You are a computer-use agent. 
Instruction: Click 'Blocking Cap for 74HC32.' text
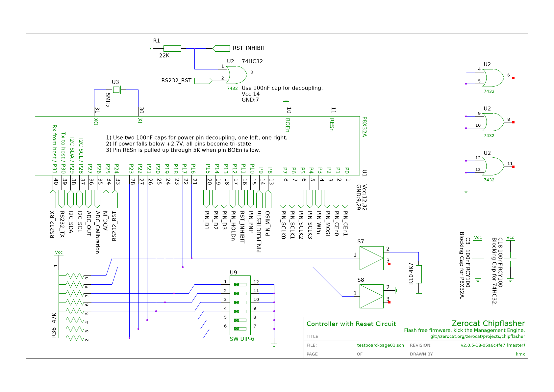494,272
